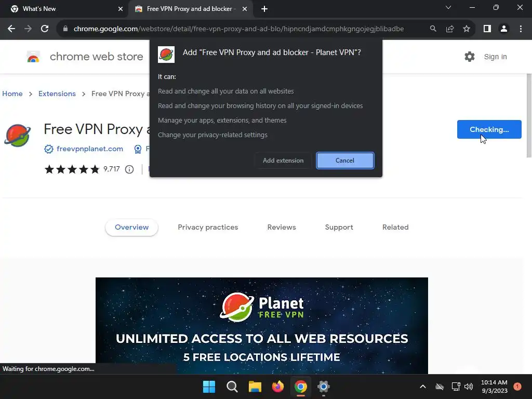Bookmark this page with the star icon
This screenshot has height=399, width=532.
[x=467, y=29]
